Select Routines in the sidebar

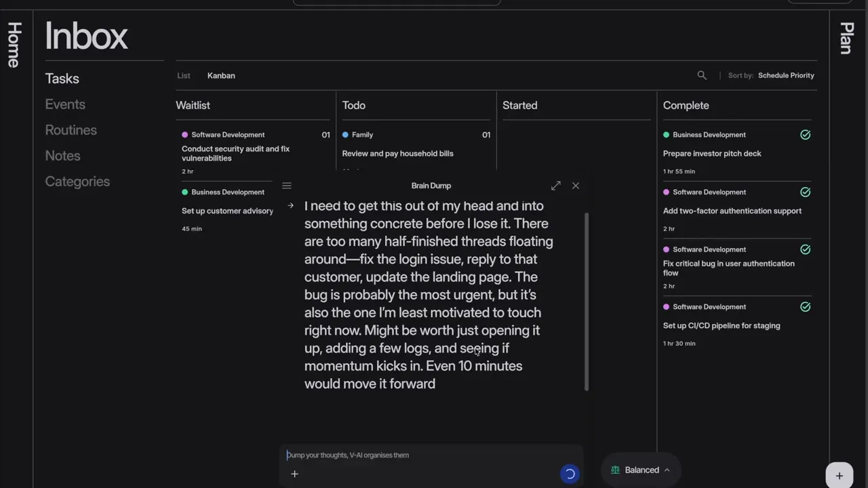point(71,130)
